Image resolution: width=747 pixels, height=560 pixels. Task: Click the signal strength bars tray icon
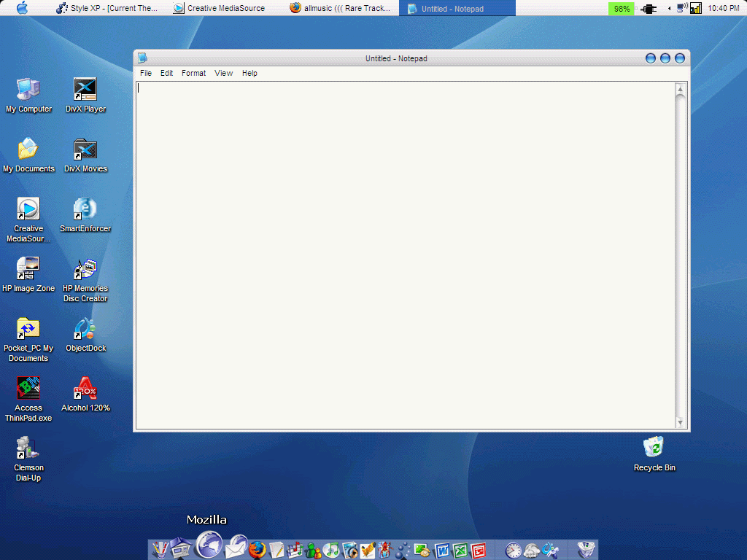coord(696,8)
